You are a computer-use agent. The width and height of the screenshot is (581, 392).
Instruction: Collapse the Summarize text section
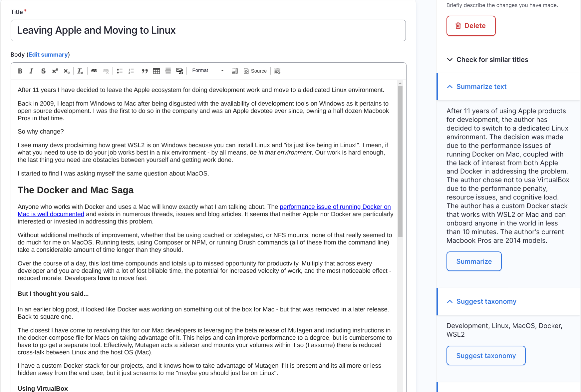point(449,87)
